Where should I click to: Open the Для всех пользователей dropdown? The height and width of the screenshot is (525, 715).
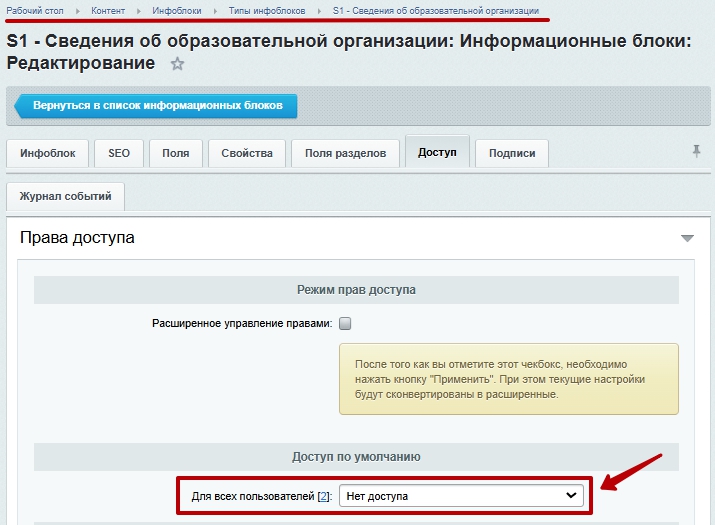coord(461,495)
